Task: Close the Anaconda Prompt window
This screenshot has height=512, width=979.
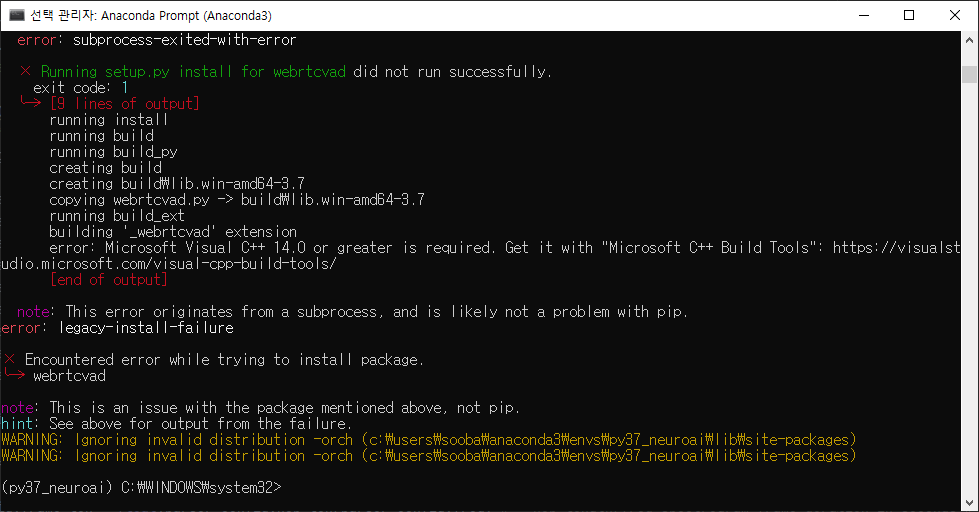Action: tap(955, 15)
